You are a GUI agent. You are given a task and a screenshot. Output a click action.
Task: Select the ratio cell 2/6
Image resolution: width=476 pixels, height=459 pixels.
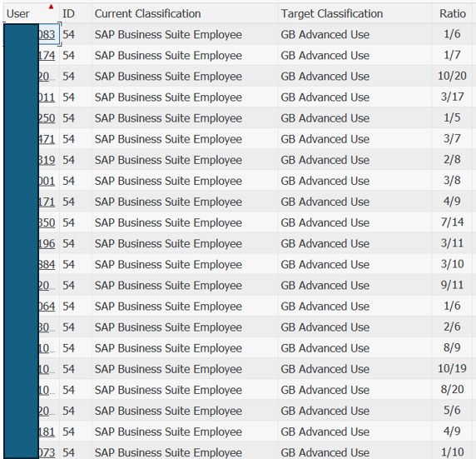(452, 327)
